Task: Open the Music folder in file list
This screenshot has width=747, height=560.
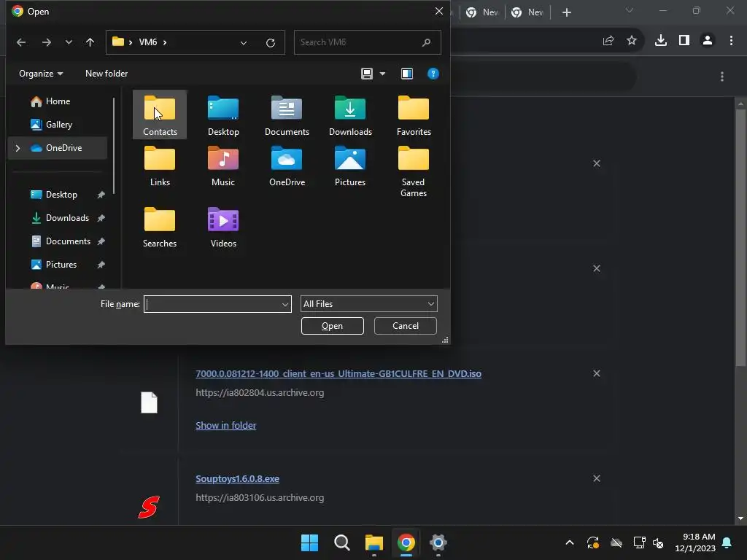Action: click(223, 166)
